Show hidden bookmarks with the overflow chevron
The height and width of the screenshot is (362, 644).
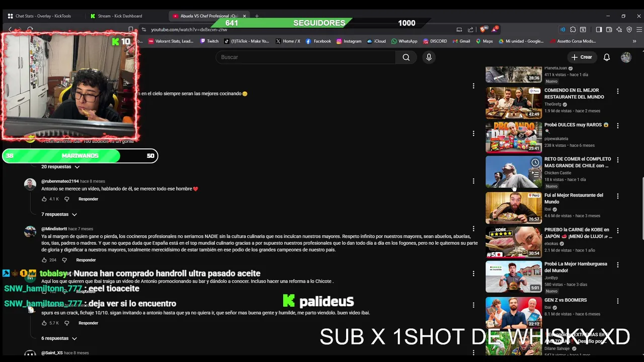tap(634, 41)
